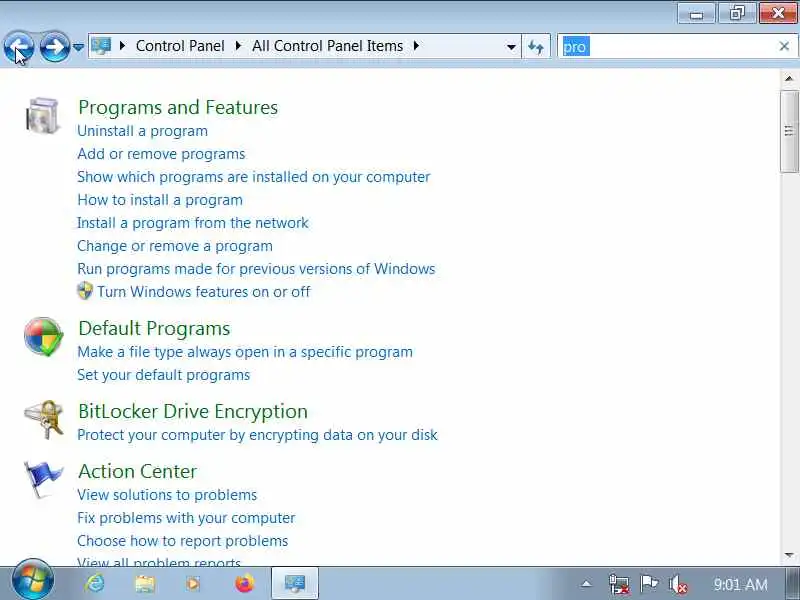This screenshot has width=800, height=600.
Task: Open the Windows Start menu
Action: [x=33, y=581]
